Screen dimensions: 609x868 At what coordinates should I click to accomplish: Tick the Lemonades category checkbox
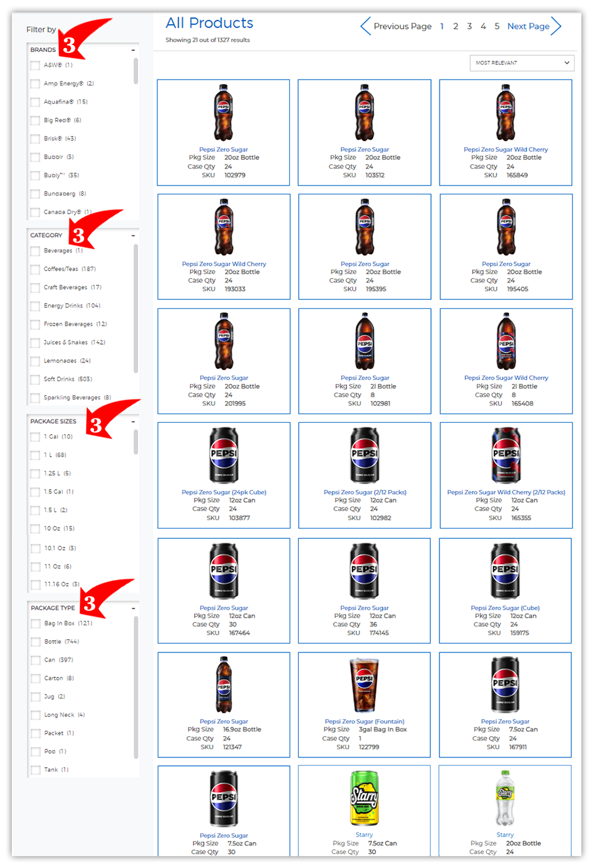pos(35,361)
